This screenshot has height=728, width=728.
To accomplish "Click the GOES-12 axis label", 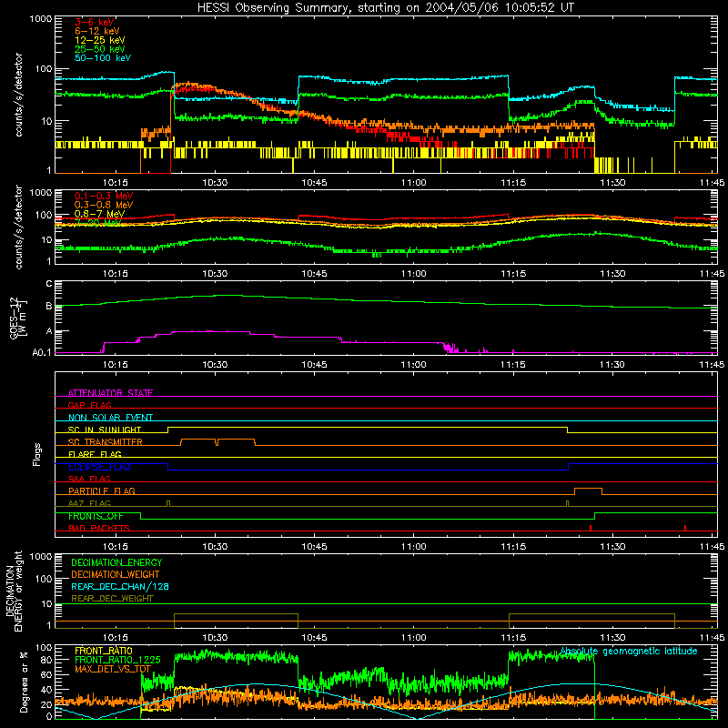I will [x=17, y=318].
